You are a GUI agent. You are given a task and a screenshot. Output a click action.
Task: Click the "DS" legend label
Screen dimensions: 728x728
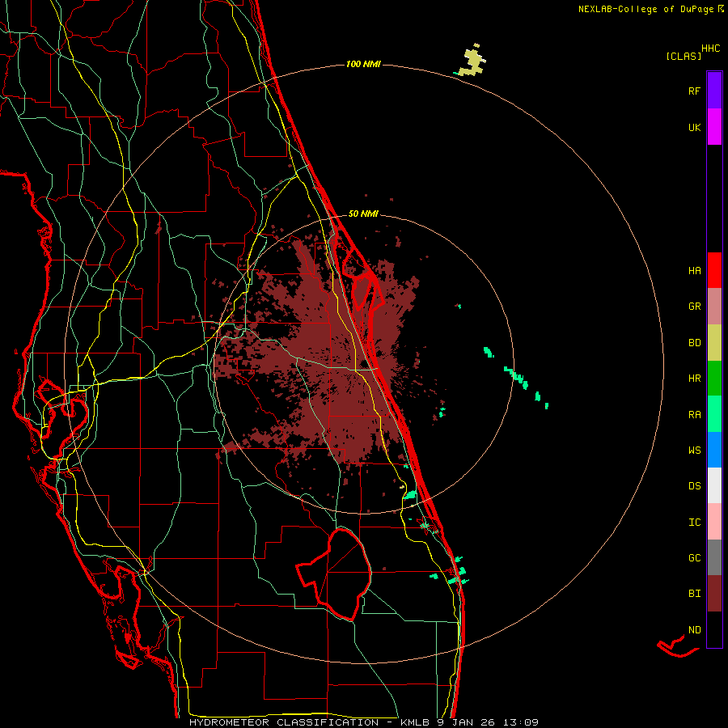pos(694,486)
